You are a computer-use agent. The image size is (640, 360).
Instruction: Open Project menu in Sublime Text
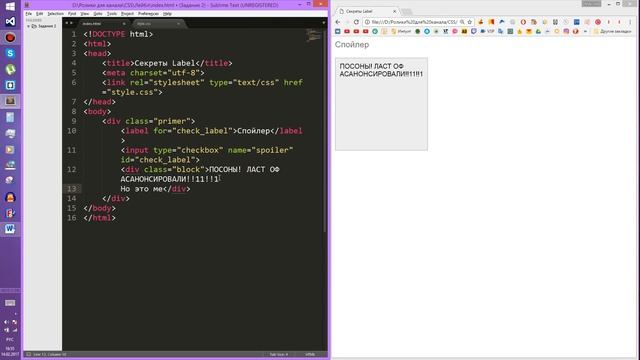(127, 13)
